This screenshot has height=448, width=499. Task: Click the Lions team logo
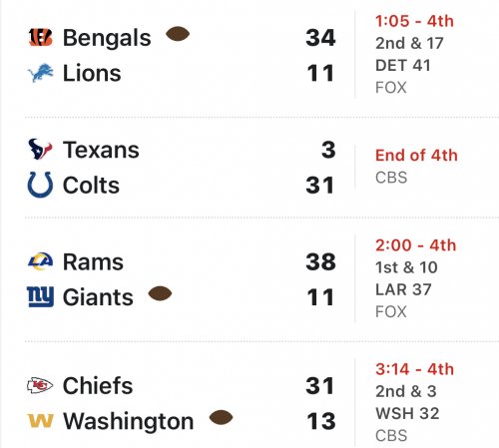40,73
